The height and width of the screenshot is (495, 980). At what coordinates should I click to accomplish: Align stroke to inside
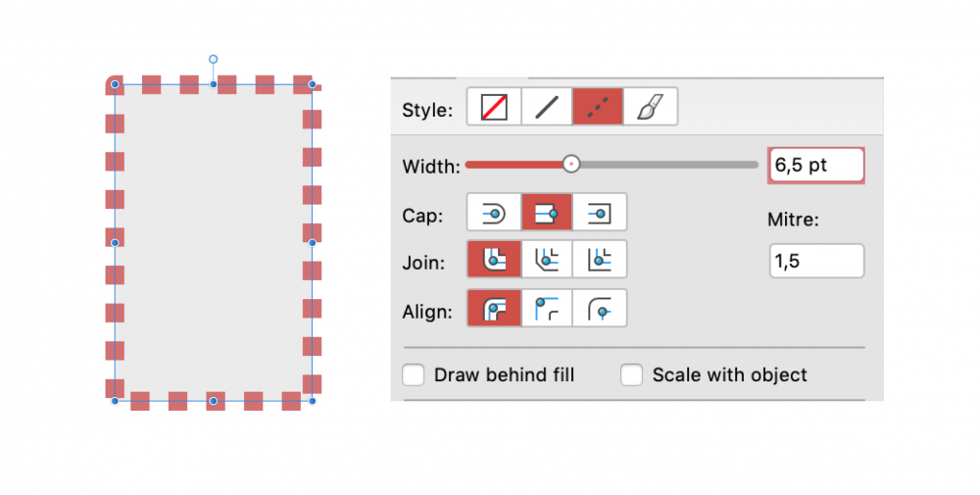point(547,309)
